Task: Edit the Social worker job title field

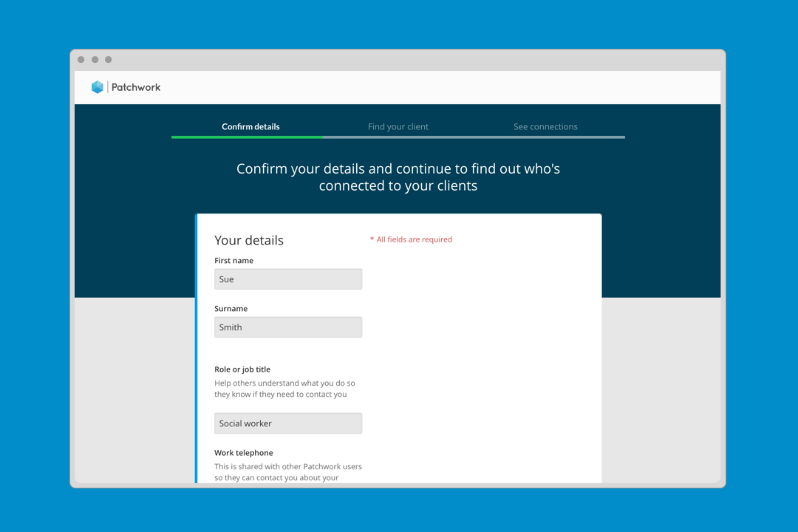Action: point(288,423)
